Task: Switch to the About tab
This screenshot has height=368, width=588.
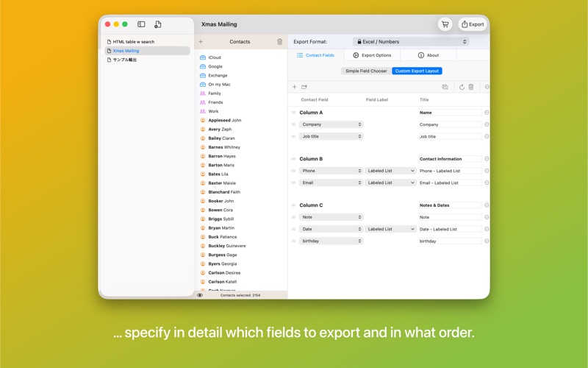Action: [429, 55]
